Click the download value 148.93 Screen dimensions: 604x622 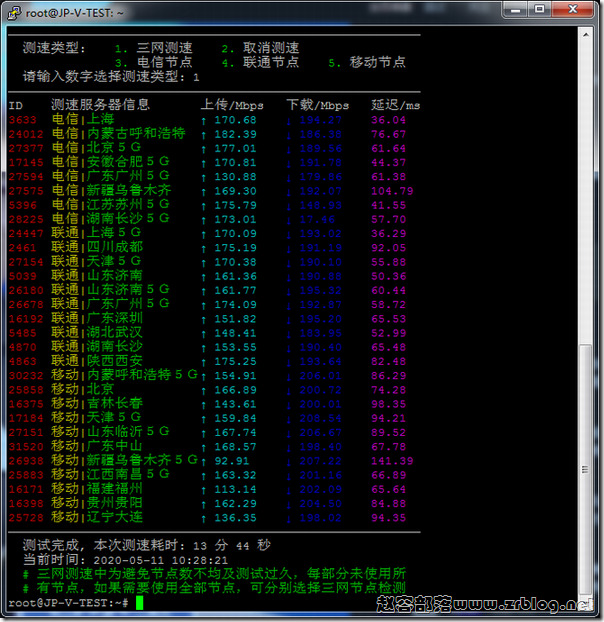click(320, 205)
